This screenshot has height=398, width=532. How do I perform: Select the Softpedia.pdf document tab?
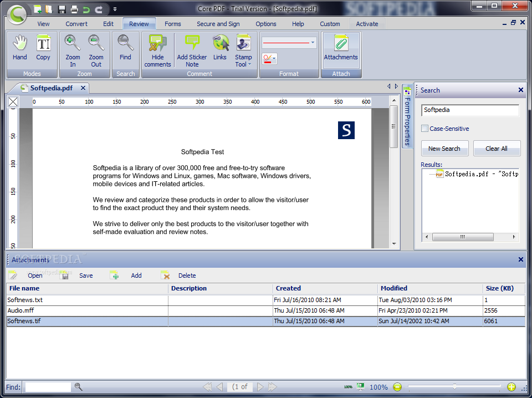[51, 88]
